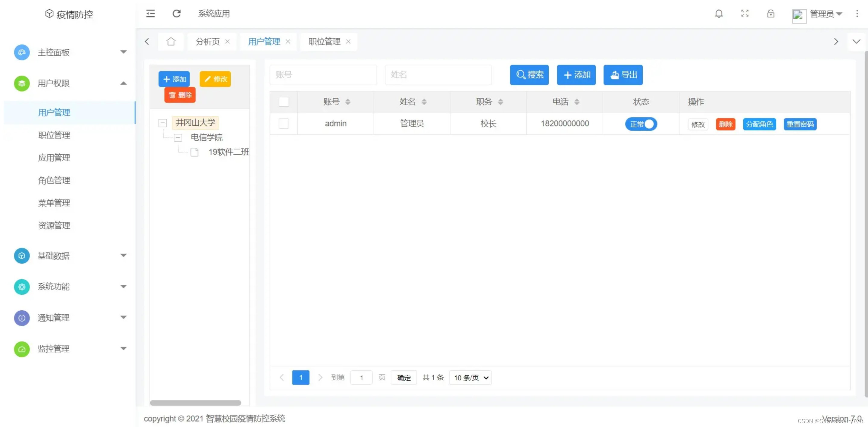This screenshot has height=427, width=868.
Task: Click the tree panel horizontal scrollbar
Action: coord(195,403)
